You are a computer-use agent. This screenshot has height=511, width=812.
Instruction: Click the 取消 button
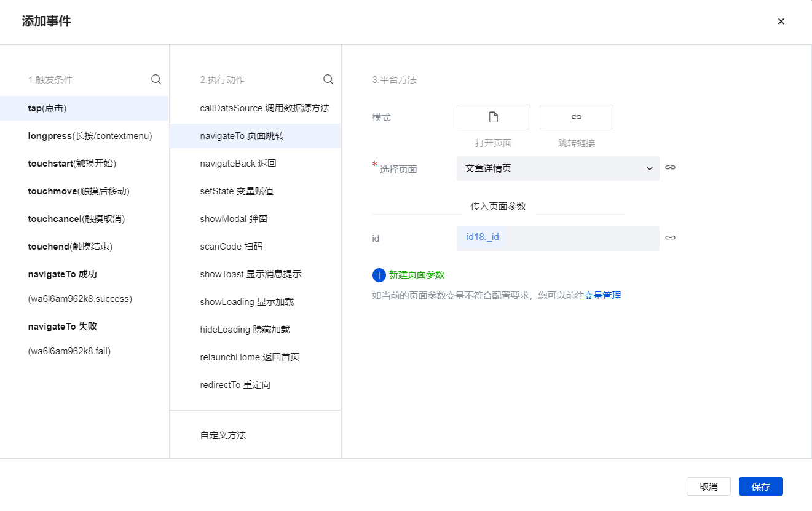708,486
